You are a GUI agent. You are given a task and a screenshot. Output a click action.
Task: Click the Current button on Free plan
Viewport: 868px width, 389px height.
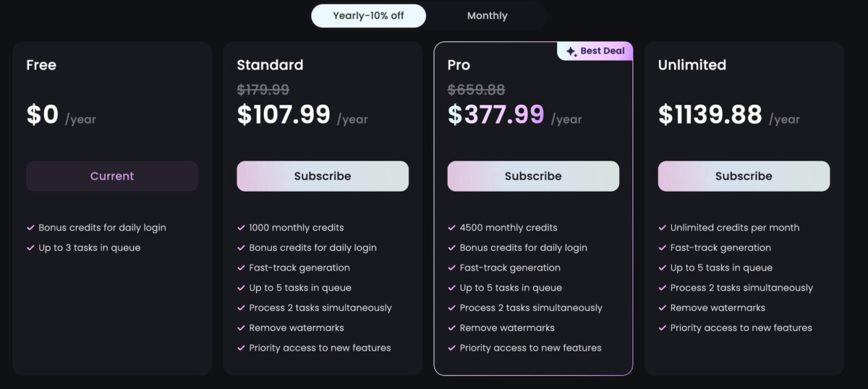tap(112, 176)
